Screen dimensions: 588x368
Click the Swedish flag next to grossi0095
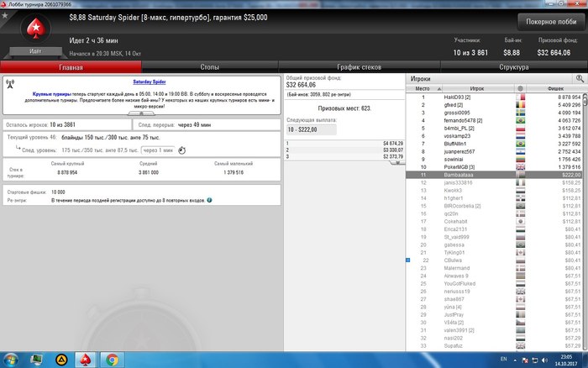coord(520,113)
